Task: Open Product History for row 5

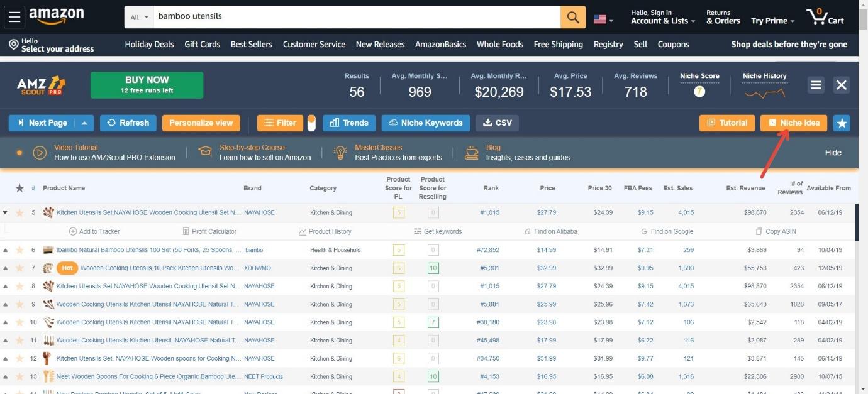Action: tap(325, 231)
